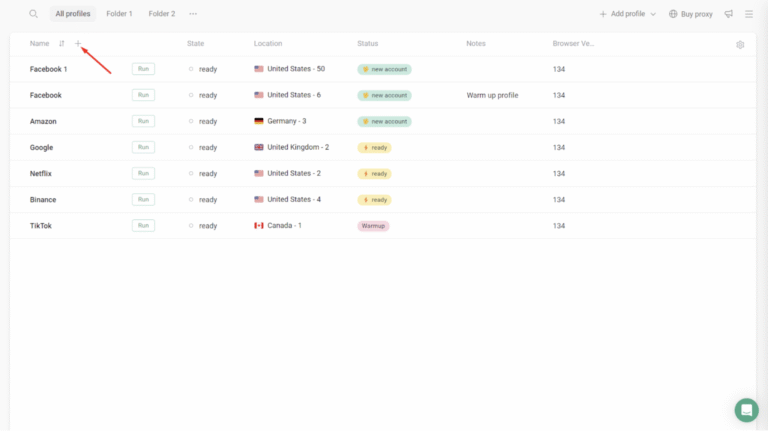This screenshot has height=431, width=768.
Task: Select the All profiles tab
Action: tap(73, 14)
